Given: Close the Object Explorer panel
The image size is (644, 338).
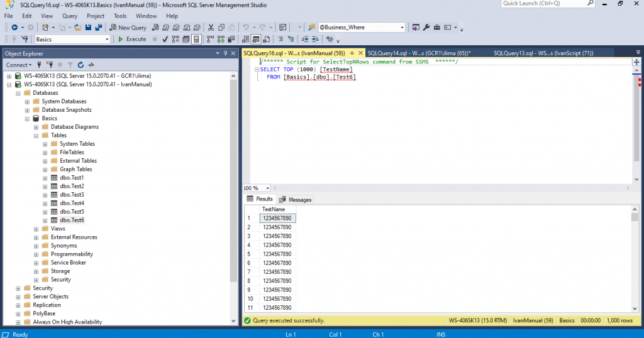Looking at the screenshot, I should pyautogui.click(x=233, y=53).
